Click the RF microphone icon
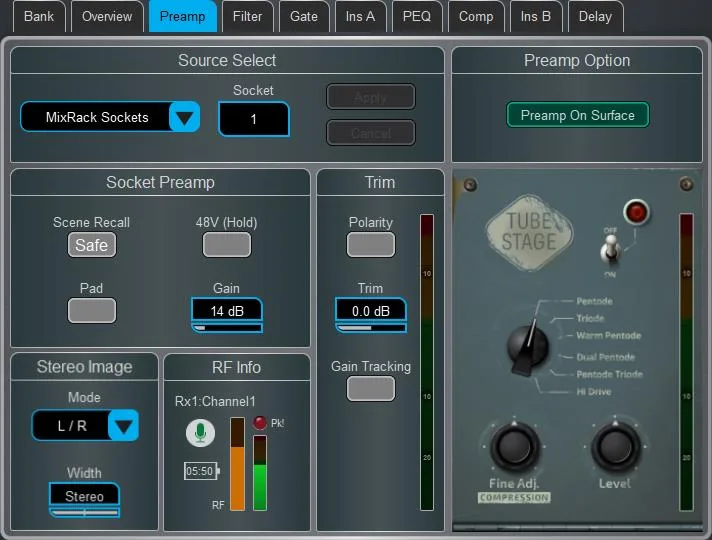Screen dimensions: 712x540 pyautogui.click(x=200, y=433)
